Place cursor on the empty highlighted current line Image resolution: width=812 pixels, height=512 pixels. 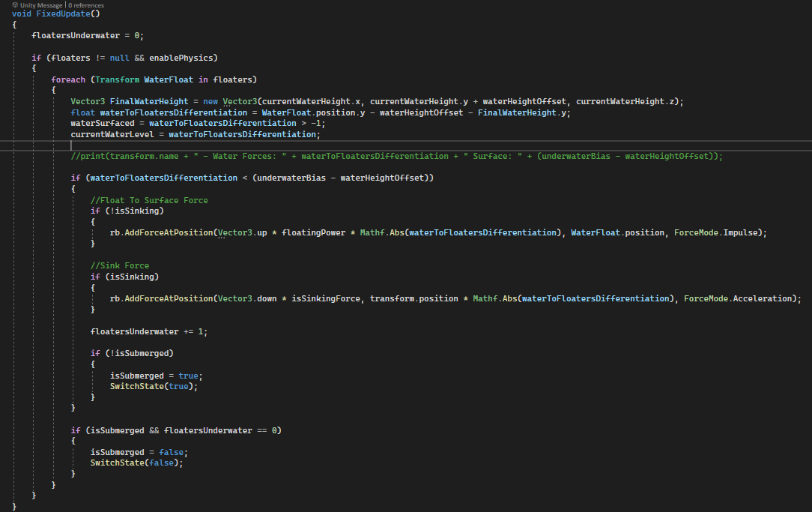click(406, 145)
